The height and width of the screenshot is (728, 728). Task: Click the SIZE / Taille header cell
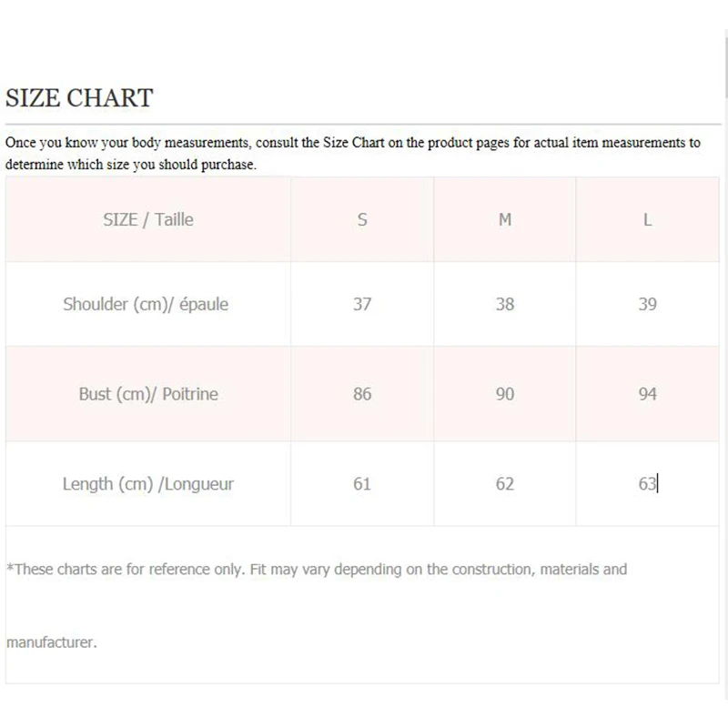click(148, 219)
